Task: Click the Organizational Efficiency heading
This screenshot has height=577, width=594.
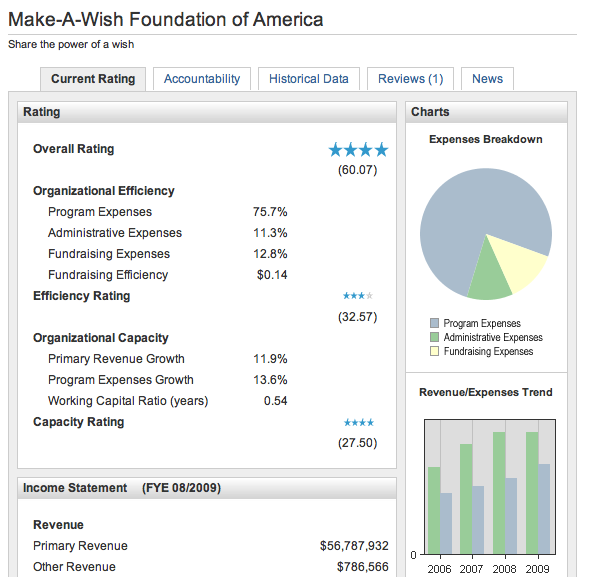Action: point(104,191)
